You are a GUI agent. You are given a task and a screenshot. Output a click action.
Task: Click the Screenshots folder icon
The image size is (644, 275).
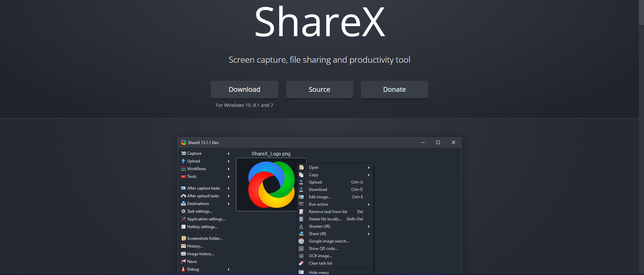click(x=183, y=238)
